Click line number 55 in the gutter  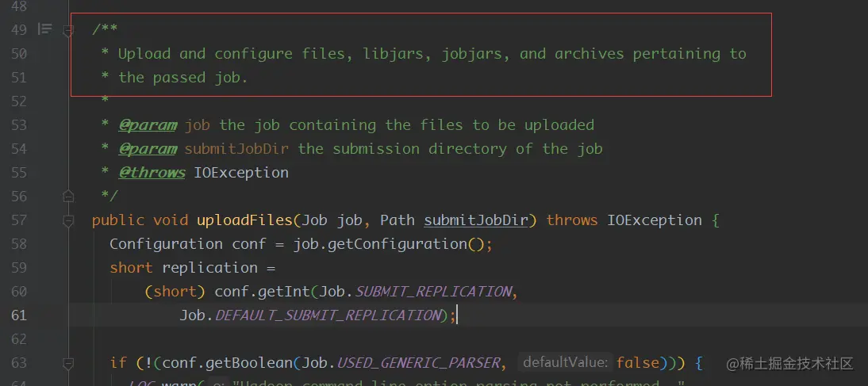click(19, 173)
